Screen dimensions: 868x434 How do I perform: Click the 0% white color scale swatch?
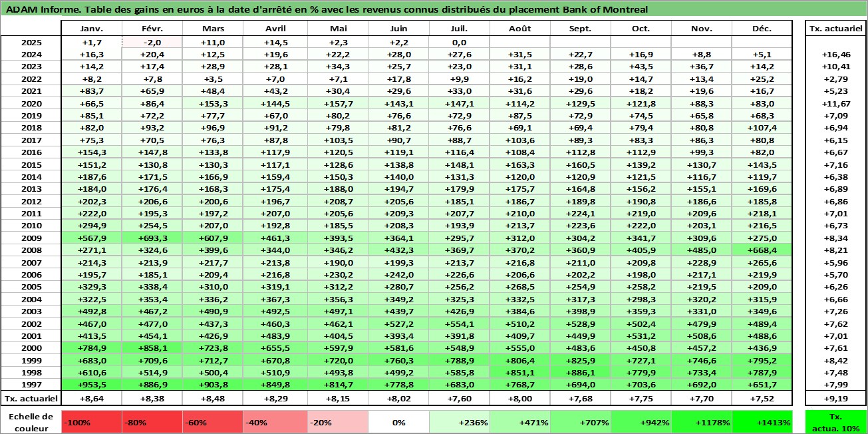tap(398, 422)
